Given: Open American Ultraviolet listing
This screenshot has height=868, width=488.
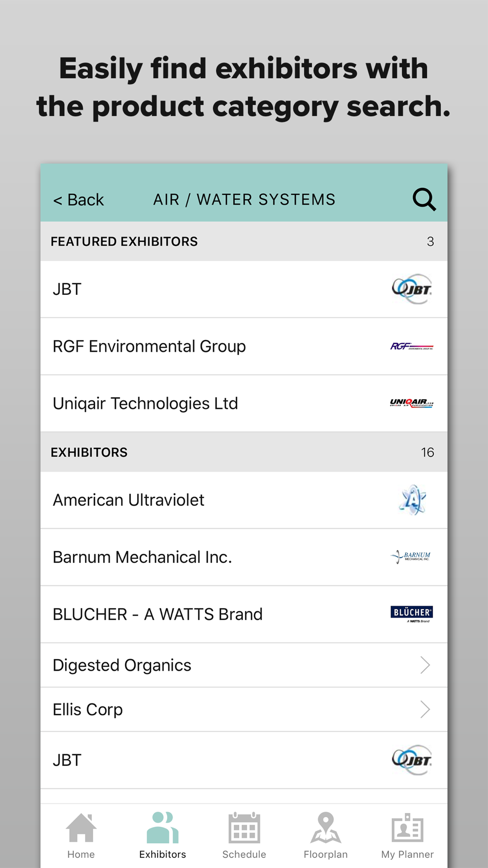Looking at the screenshot, I should click(244, 500).
